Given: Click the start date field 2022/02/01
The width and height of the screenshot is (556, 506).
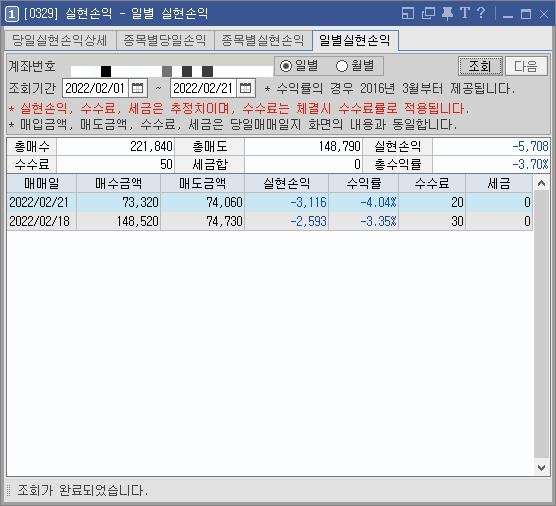Looking at the screenshot, I should pyautogui.click(x=95, y=88).
